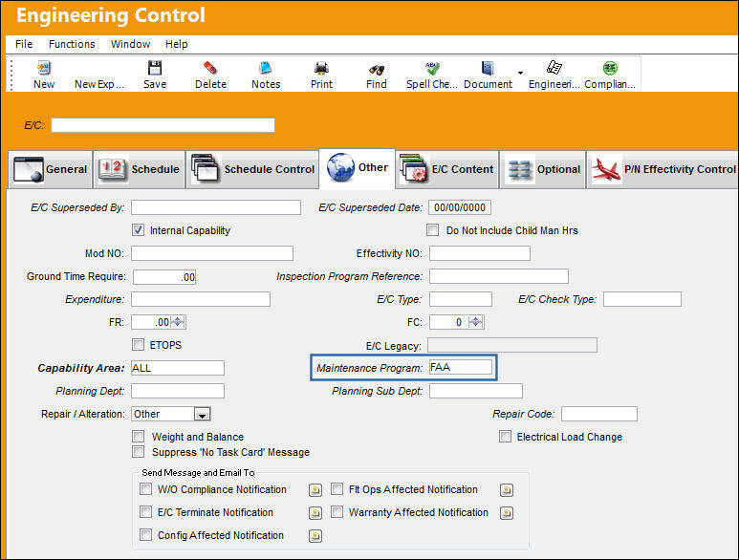
Task: Click the Ground Time Require field
Action: click(164, 277)
